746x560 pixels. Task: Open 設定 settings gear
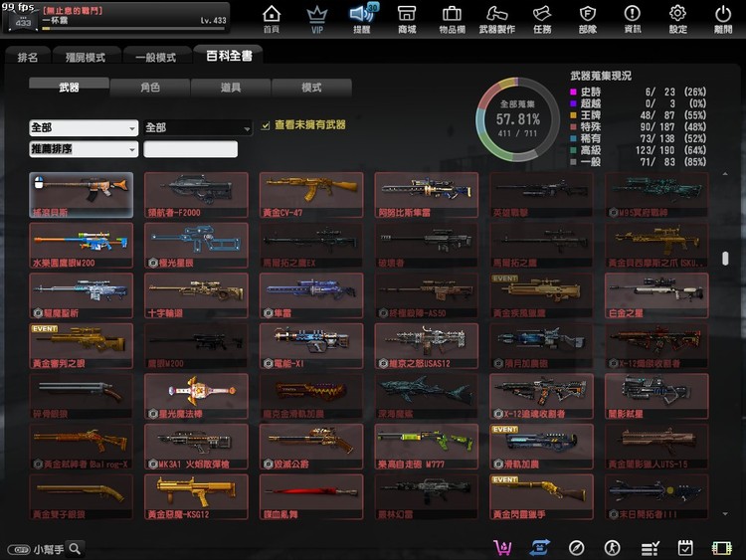click(677, 18)
